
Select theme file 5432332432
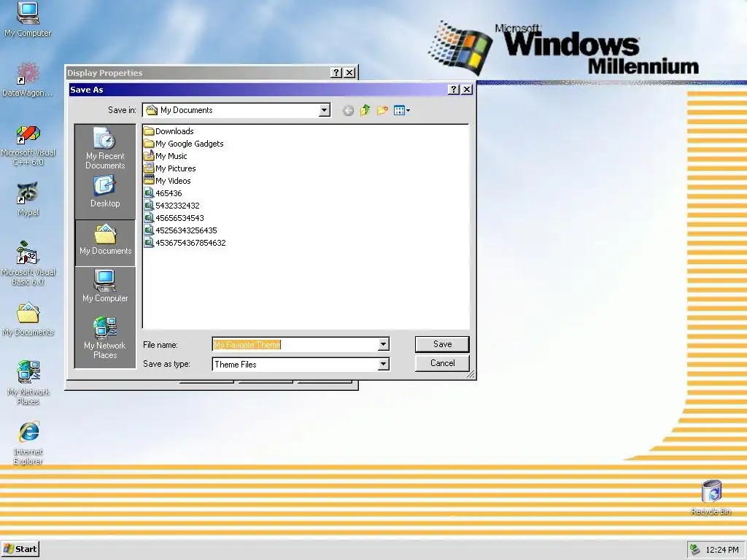pos(172,205)
